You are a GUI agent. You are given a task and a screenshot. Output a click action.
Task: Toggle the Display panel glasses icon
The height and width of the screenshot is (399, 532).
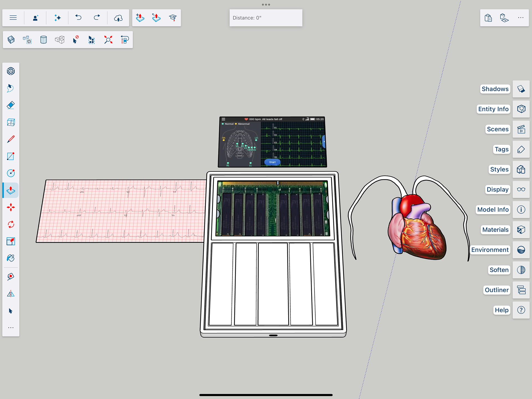pos(521,190)
